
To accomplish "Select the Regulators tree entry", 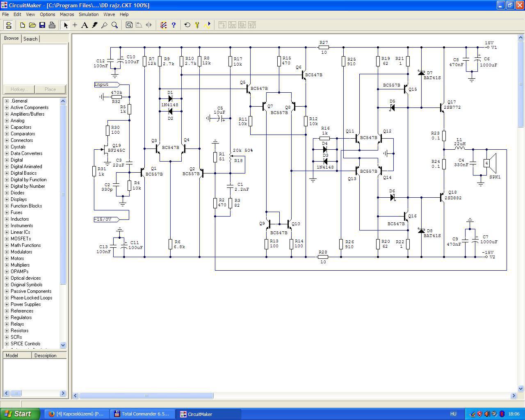I will [x=21, y=317].
